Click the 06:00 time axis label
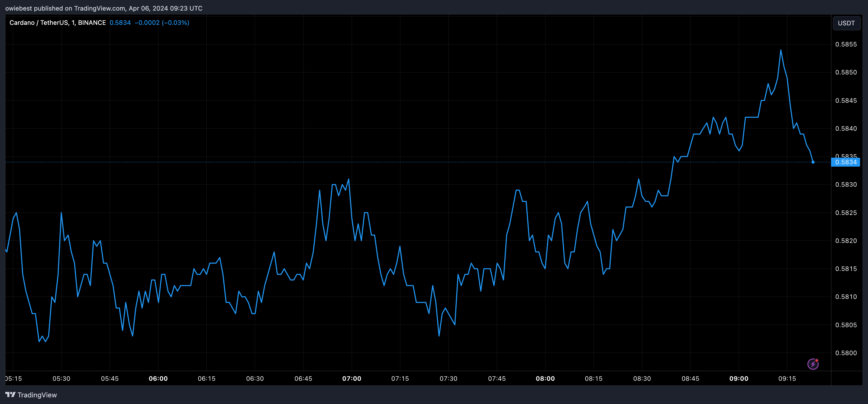The width and height of the screenshot is (868, 404). click(158, 378)
